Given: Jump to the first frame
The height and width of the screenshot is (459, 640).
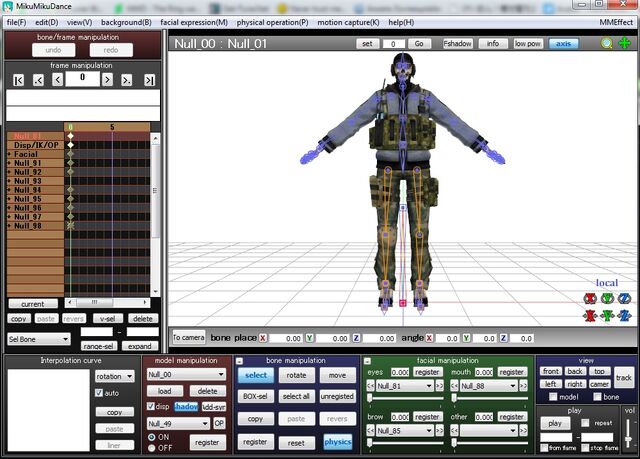Looking at the screenshot, I should point(18,80).
